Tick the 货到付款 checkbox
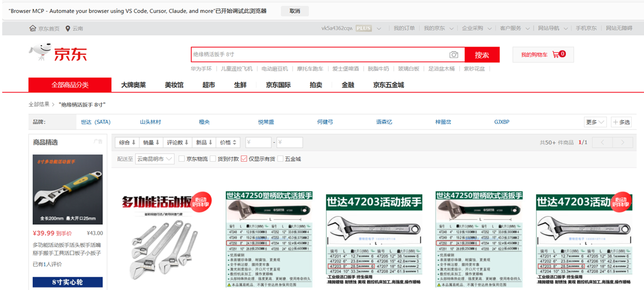 click(213, 159)
